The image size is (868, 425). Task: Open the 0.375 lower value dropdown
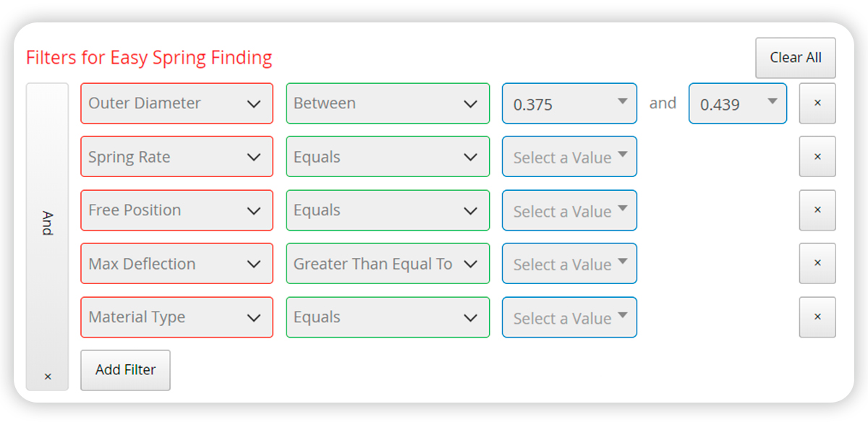click(x=569, y=103)
